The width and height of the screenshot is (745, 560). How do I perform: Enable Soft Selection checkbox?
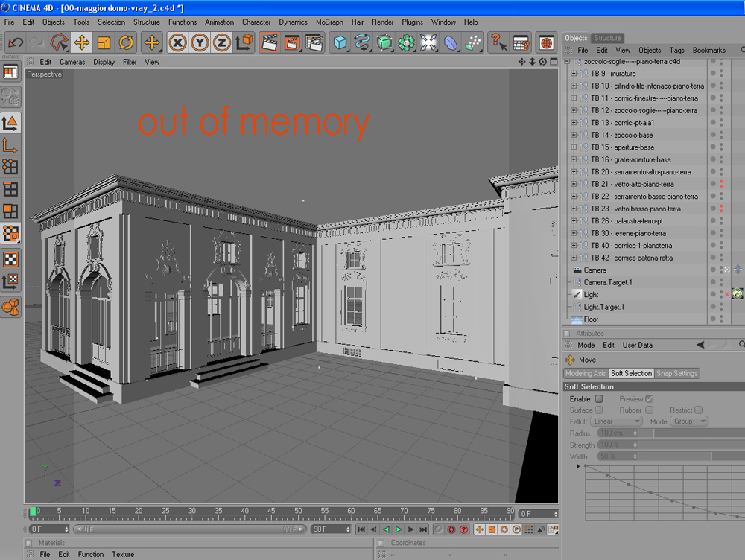pyautogui.click(x=599, y=399)
